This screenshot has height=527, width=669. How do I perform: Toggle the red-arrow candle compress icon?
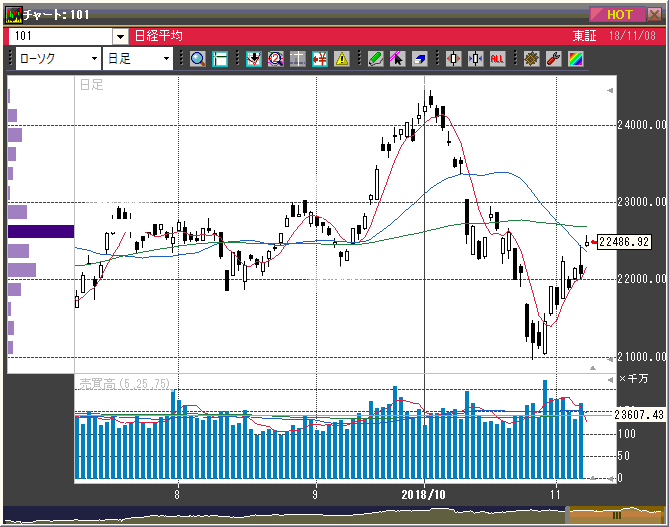coord(453,59)
